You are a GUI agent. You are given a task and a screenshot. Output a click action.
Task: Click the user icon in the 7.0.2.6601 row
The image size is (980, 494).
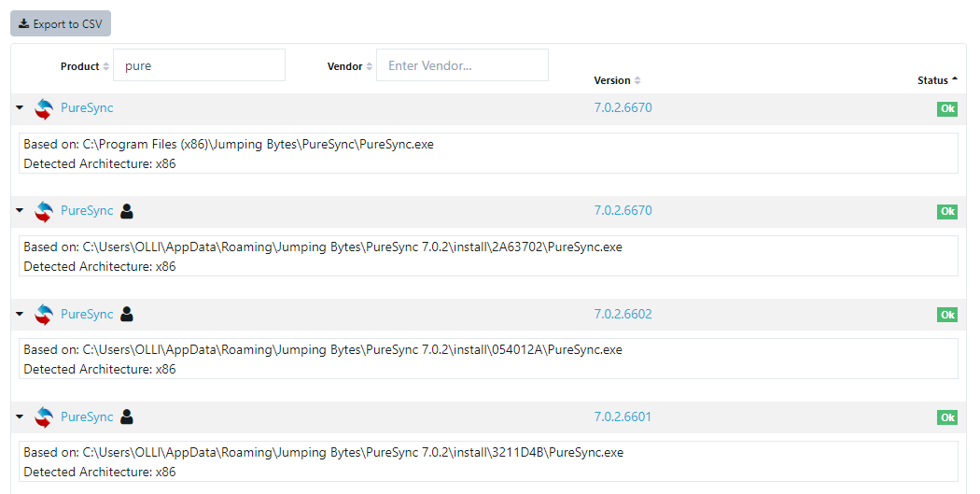pyautogui.click(x=127, y=416)
